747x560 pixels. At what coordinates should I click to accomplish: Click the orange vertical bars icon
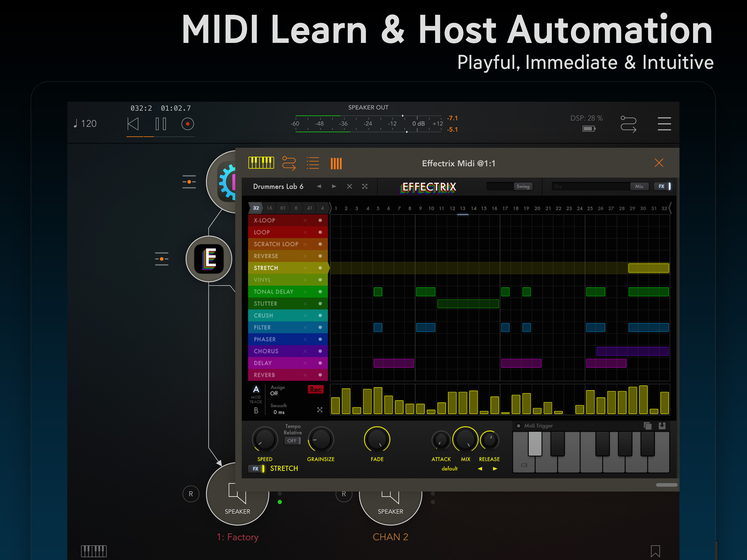coord(336,164)
